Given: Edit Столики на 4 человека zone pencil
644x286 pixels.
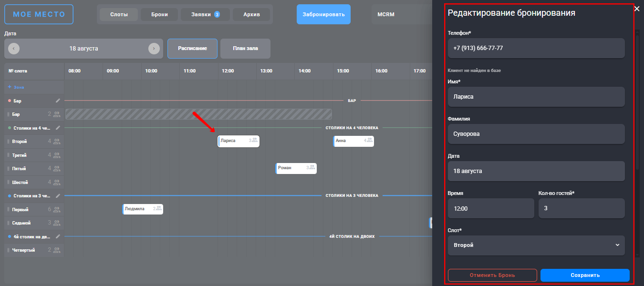Looking at the screenshot, I should pos(58,128).
